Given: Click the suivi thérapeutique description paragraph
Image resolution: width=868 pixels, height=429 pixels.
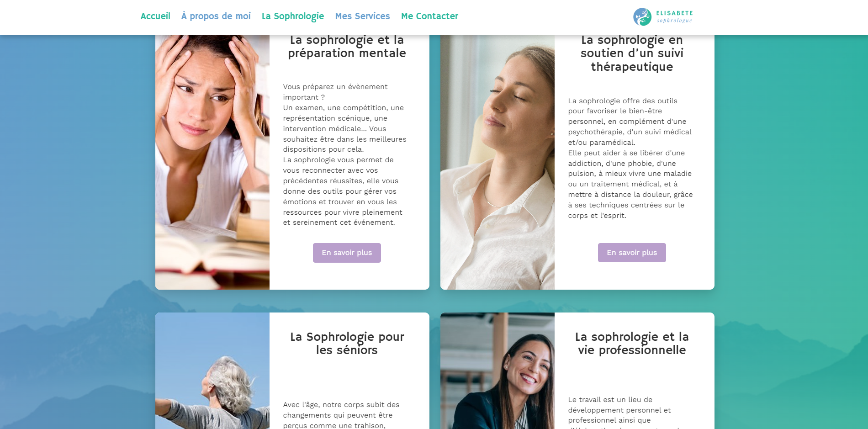Looking at the screenshot, I should pos(630,158).
